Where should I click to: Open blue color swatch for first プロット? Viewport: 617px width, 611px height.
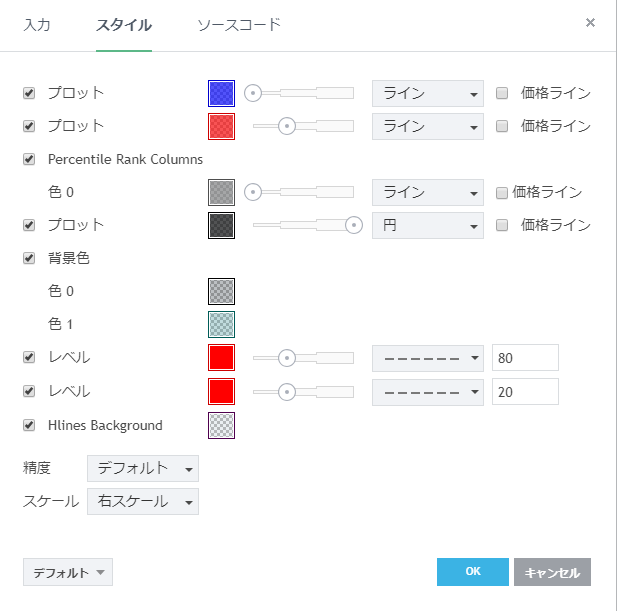221,93
